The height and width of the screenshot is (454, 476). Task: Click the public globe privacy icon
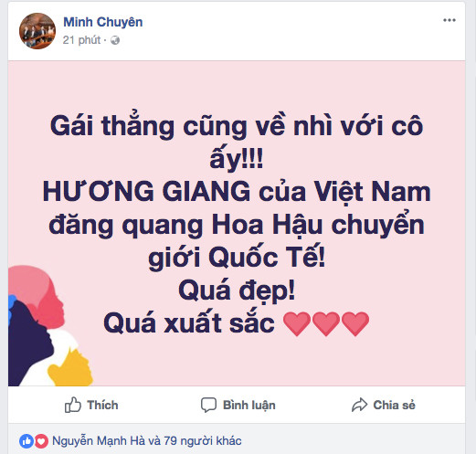[x=115, y=40]
